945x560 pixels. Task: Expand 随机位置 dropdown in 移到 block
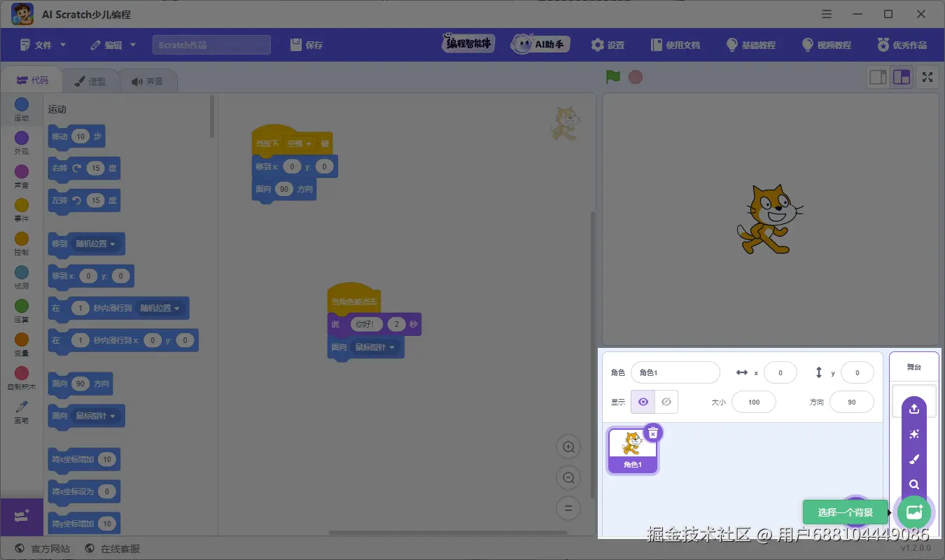point(96,244)
